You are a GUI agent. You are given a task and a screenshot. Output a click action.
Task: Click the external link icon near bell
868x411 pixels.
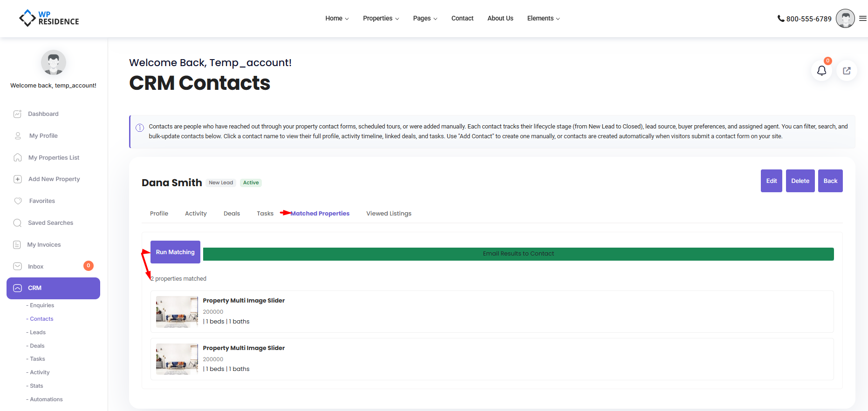point(847,71)
